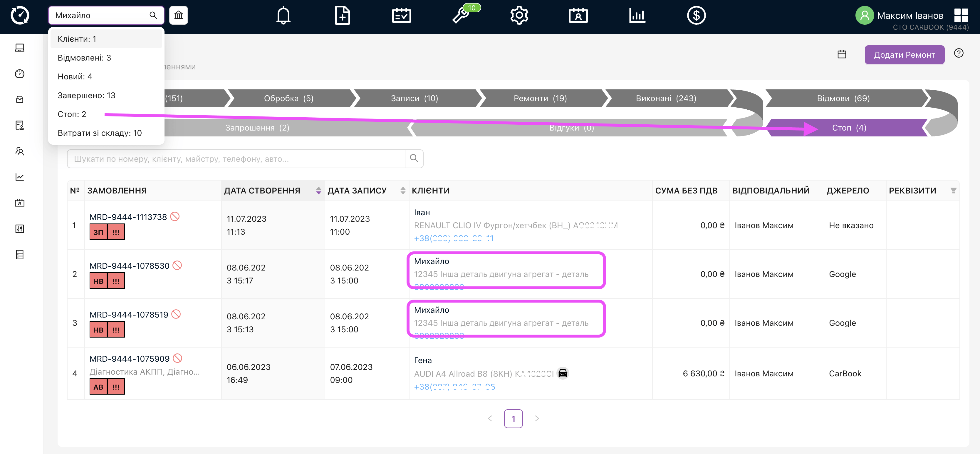This screenshot has height=454, width=980.
Task: Click the previous page arrow
Action: coord(490,419)
